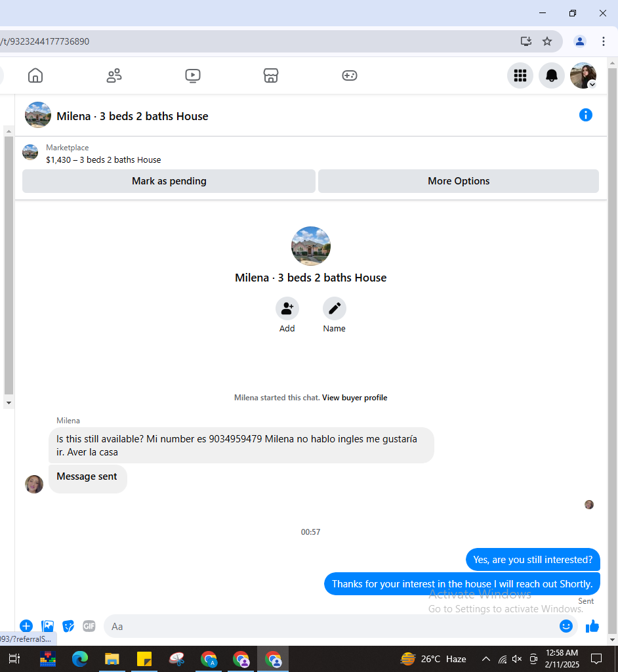Click the 'Thanks for your interest' message bubble
The height and width of the screenshot is (672, 618).
(462, 583)
